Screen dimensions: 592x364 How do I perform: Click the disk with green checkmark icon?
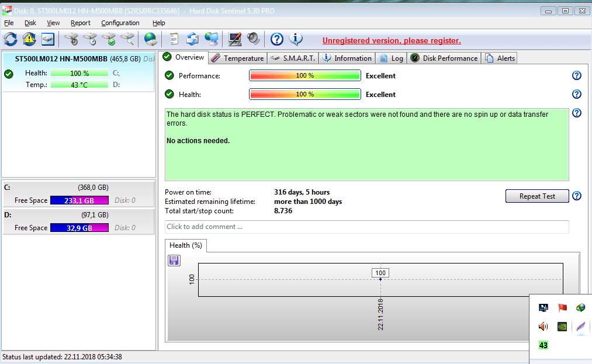(109, 39)
